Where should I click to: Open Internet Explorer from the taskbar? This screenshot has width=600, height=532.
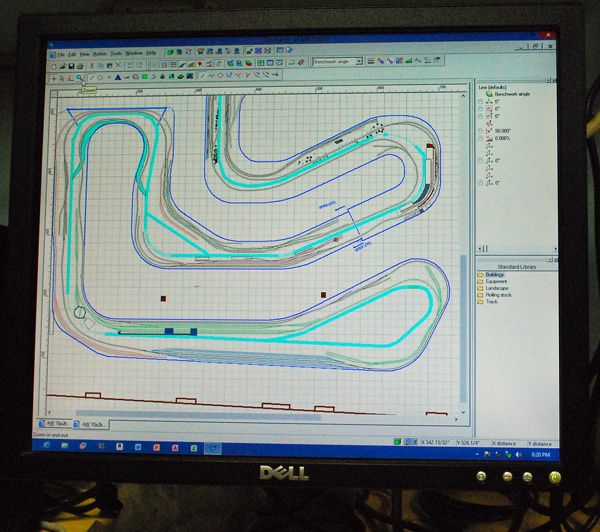(47, 445)
